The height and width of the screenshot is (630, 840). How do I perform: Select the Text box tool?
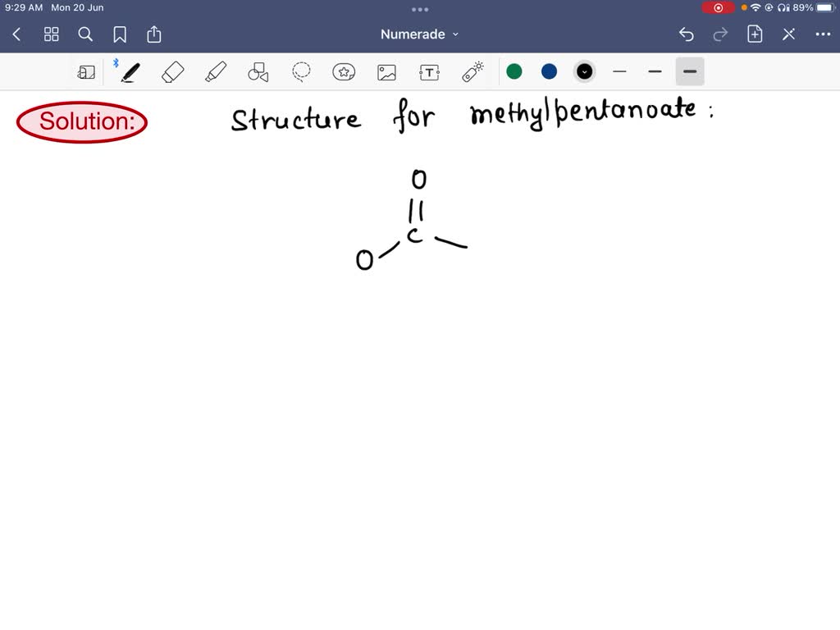click(429, 72)
